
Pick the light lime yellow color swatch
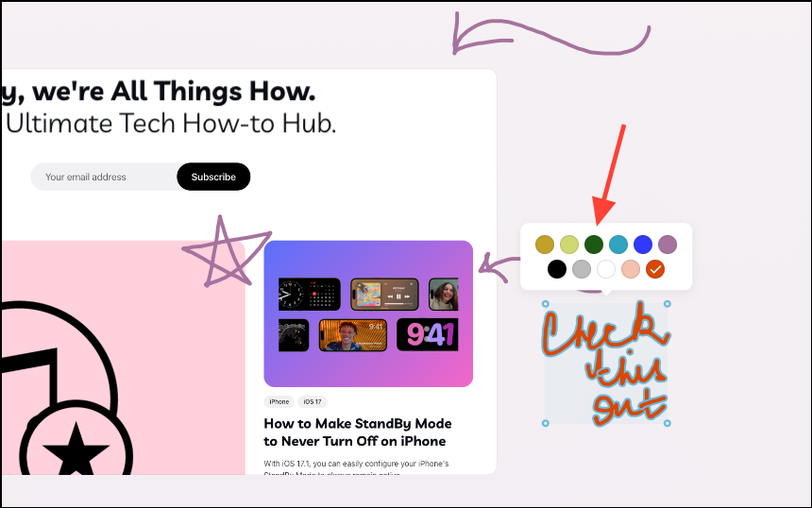point(569,245)
